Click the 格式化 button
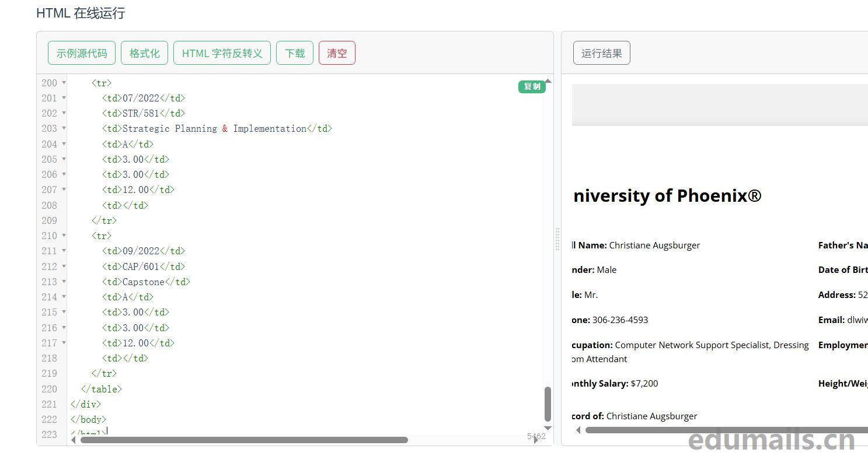The height and width of the screenshot is (463, 868). (144, 53)
